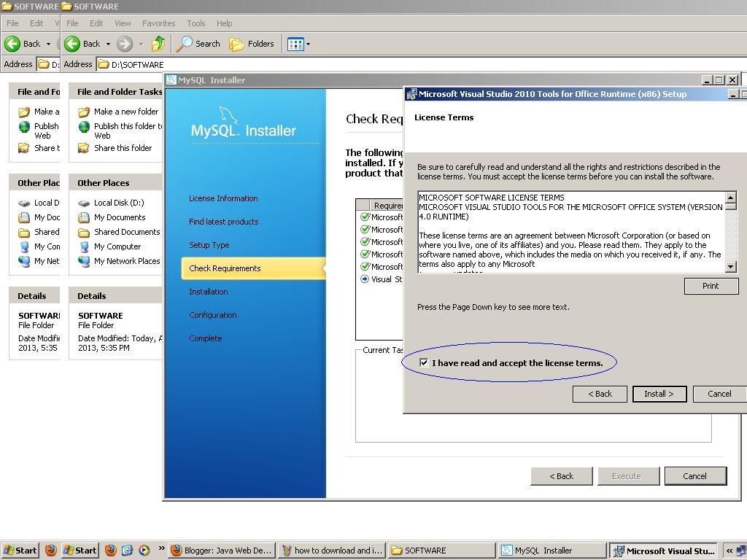Cancel the Visual Studio Tools setup
The width and height of the screenshot is (747, 560).
tap(719, 394)
